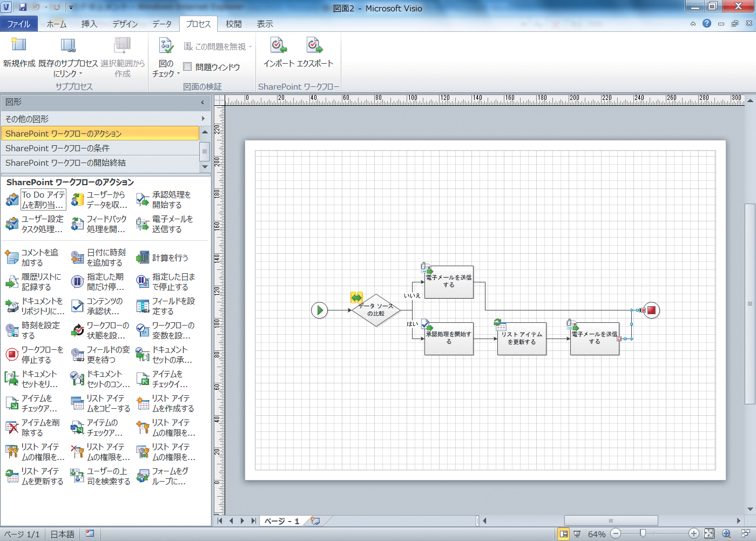Click the zoom slider handle
This screenshot has width=756, height=541.
[643, 533]
